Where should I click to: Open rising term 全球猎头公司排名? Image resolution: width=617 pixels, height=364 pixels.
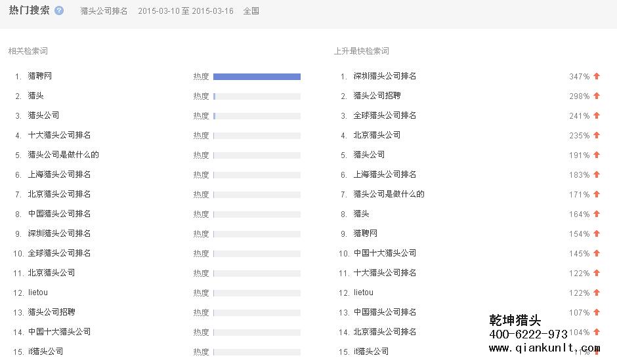(385, 115)
